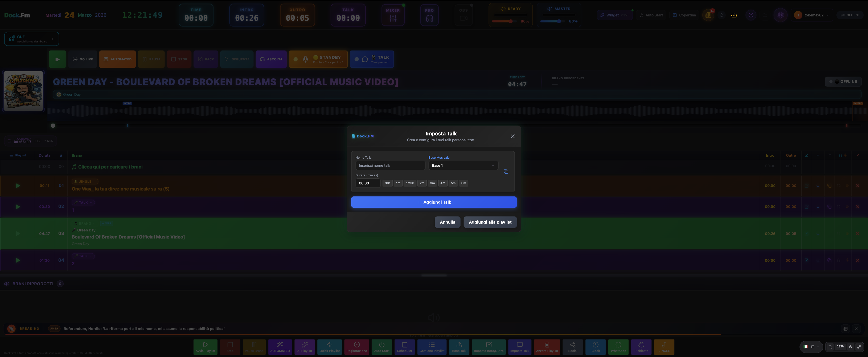The image size is (868, 357).
Task: Copy talk using the duplicate icon in dialog
Action: 506,172
